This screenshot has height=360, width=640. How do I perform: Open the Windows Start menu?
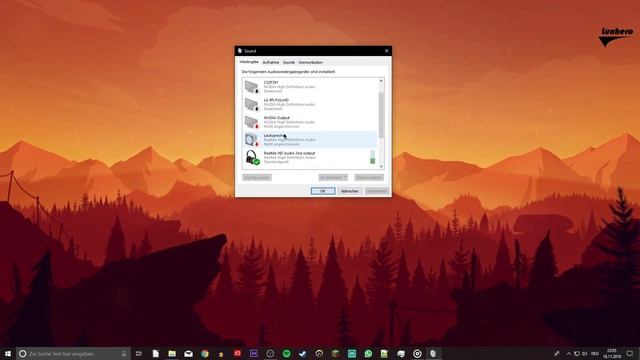[x=8, y=353]
